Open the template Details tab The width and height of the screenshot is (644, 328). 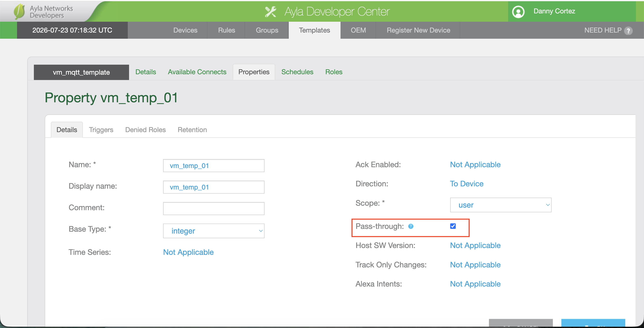click(x=146, y=72)
